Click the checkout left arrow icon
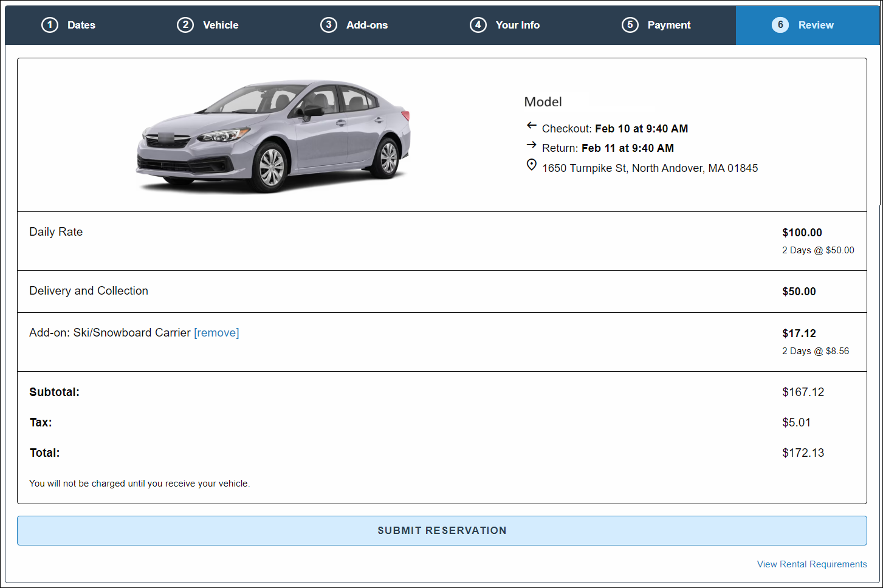Screen dimensions: 883x588 (531, 126)
